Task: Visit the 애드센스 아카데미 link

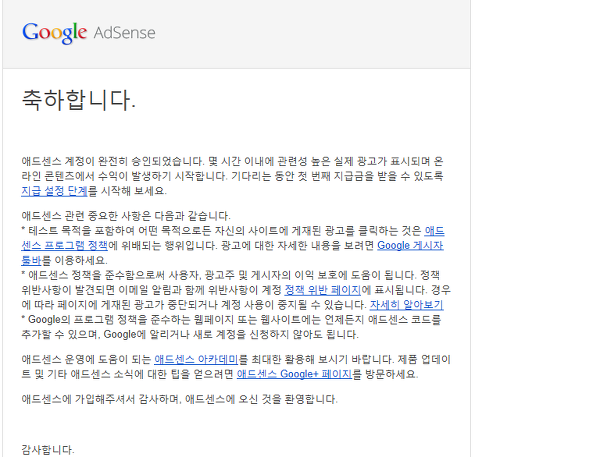Action: coord(196,359)
